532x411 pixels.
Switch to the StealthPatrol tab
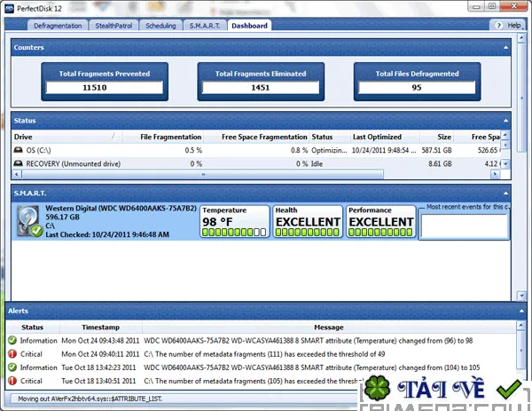coord(113,26)
